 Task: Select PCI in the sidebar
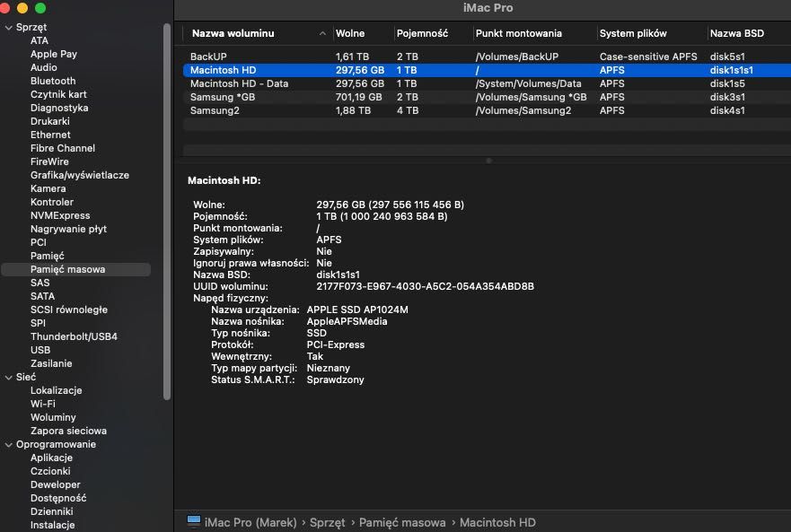[39, 242]
